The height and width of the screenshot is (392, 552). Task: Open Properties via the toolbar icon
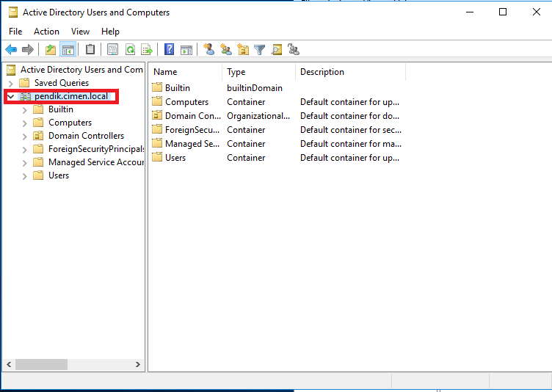[x=112, y=50]
